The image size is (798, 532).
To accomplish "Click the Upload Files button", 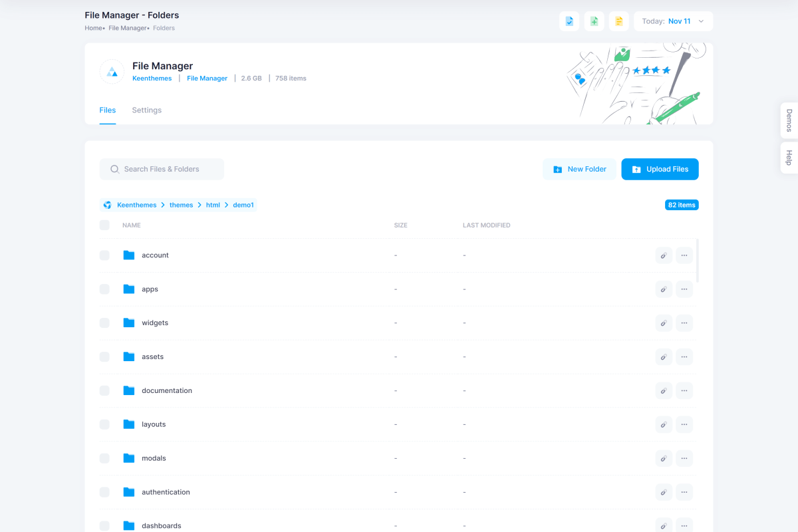I will pos(660,169).
